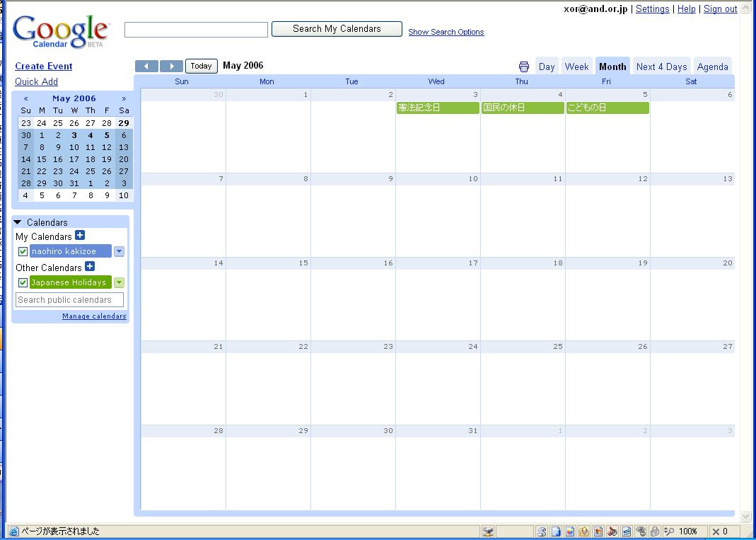The height and width of the screenshot is (540, 756).
Task: Click the Today button
Action: coord(201,66)
